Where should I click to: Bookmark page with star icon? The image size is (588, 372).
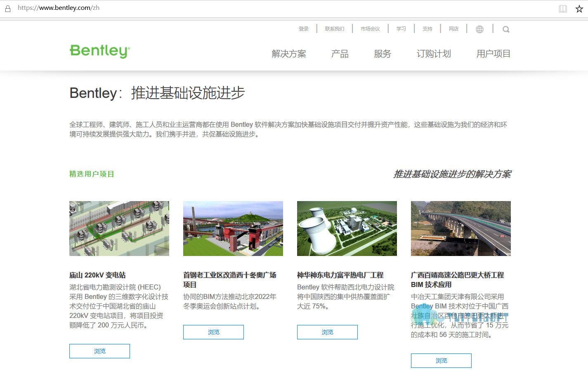(579, 9)
